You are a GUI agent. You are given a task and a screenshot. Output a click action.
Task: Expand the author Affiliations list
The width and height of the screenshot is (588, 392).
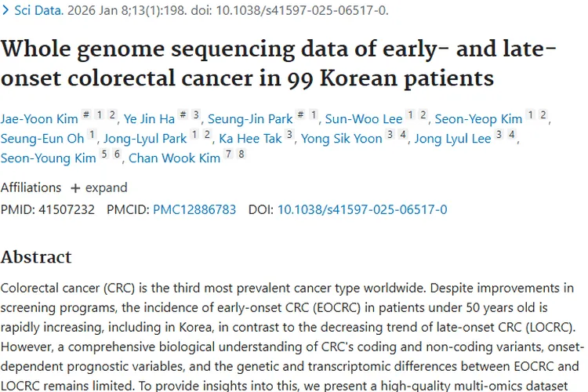click(x=99, y=188)
